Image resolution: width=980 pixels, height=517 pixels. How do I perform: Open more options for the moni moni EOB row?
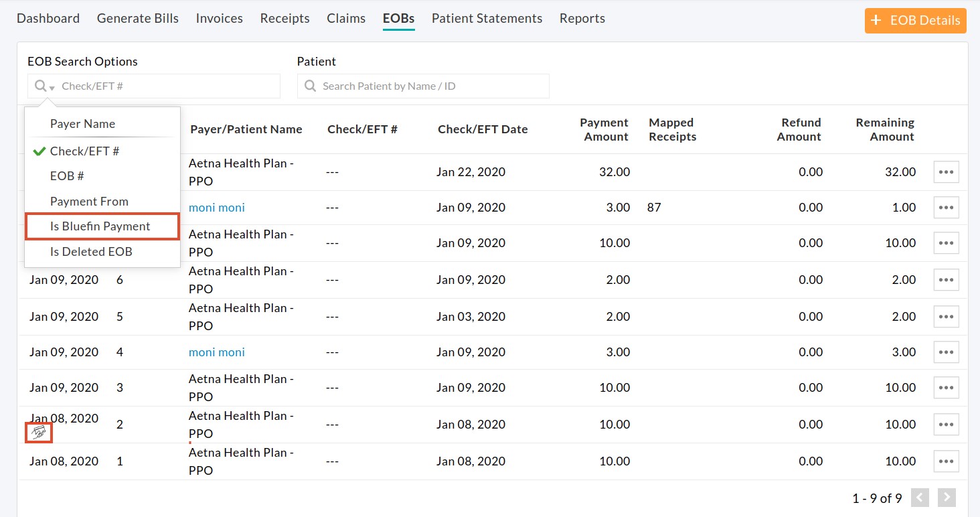946,208
